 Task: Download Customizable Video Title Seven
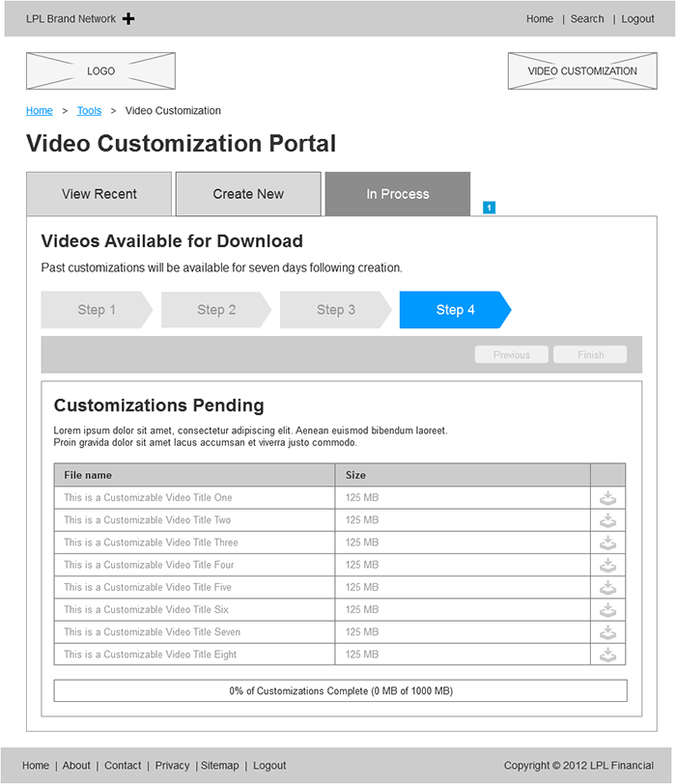607,632
